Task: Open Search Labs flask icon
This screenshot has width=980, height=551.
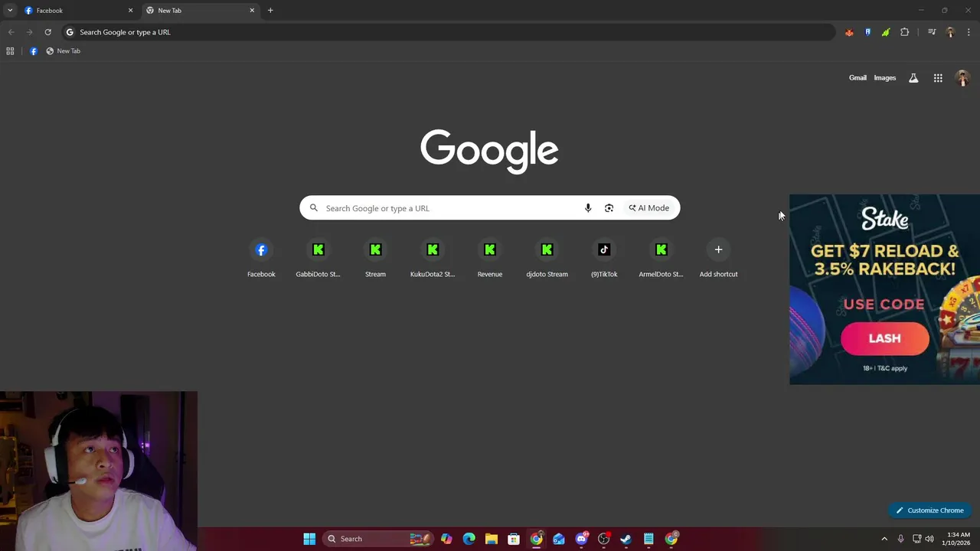Action: pyautogui.click(x=913, y=78)
